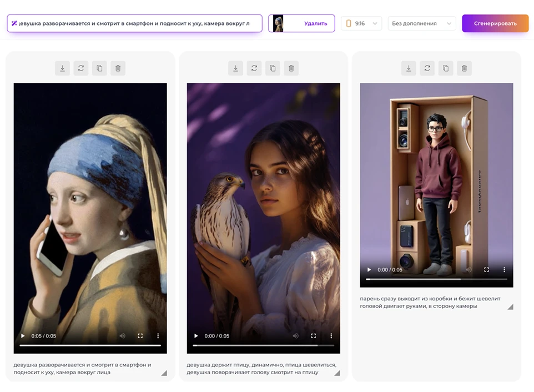Click the '0:05 / 0:05' time label
The height and width of the screenshot is (392, 534).
(44, 336)
